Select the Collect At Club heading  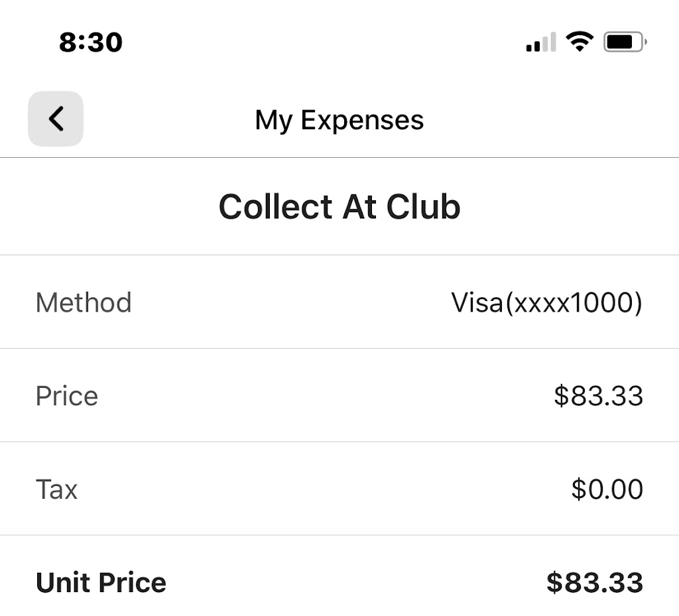pyautogui.click(x=339, y=207)
